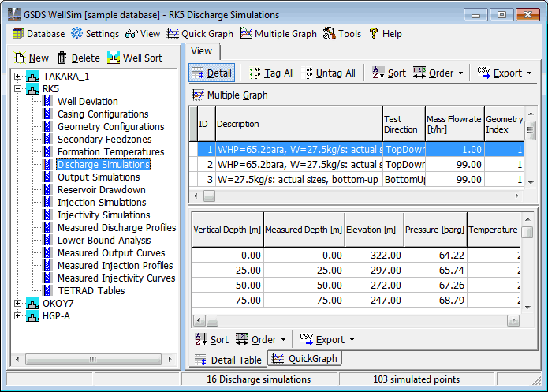
Task: Select Measured Injection Profiles in the tree
Action: tap(115, 266)
